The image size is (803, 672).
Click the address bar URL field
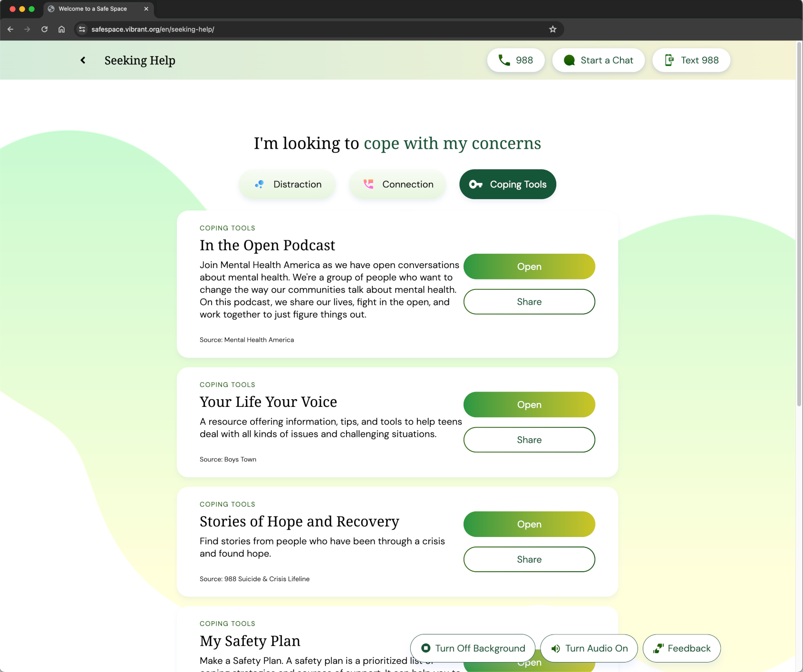(x=309, y=29)
